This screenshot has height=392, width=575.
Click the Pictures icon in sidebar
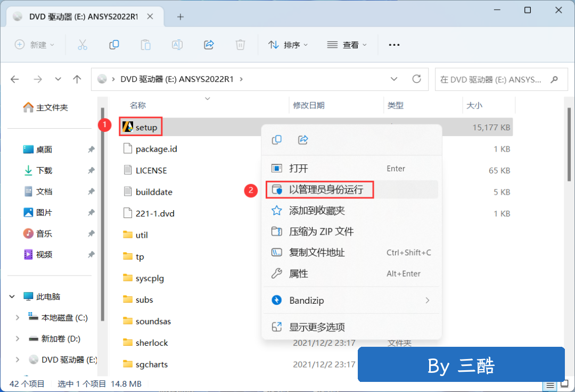click(28, 212)
